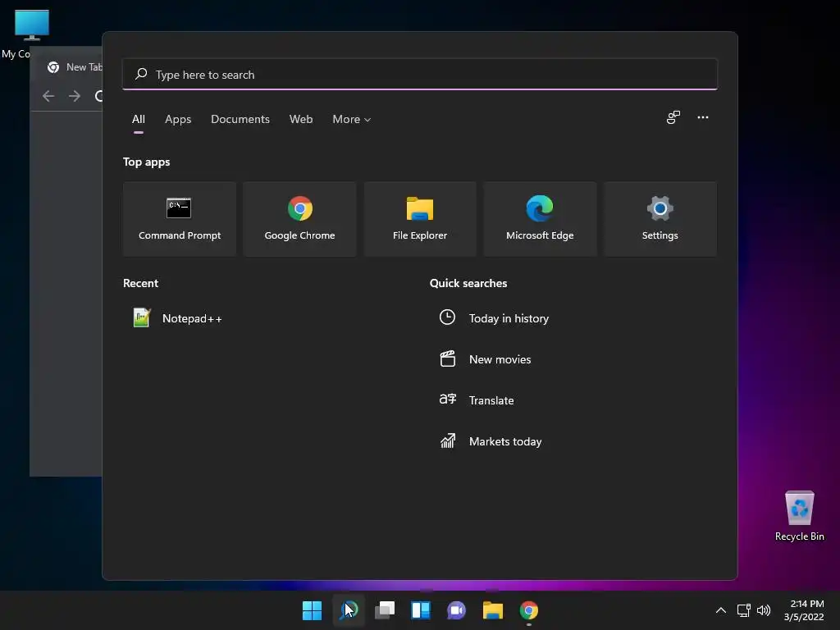The height and width of the screenshot is (630, 840).
Task: Open Microsoft Edge from Top apps
Action: tap(540, 218)
